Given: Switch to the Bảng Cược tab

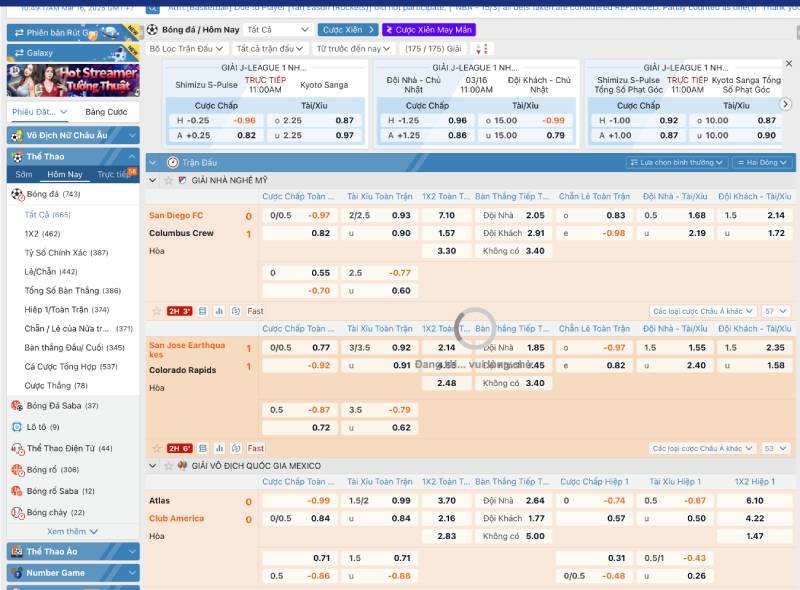Looking at the screenshot, I should coord(106,112).
